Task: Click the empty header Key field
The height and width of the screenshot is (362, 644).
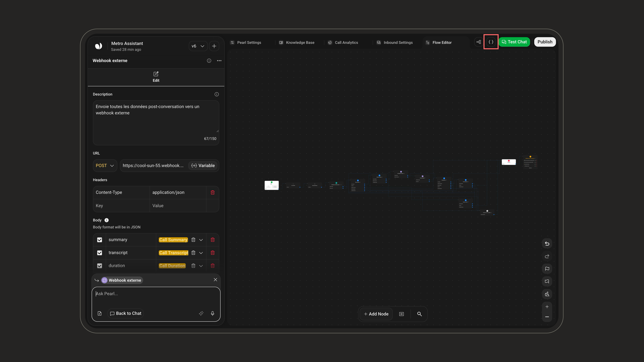Action: 121,206
